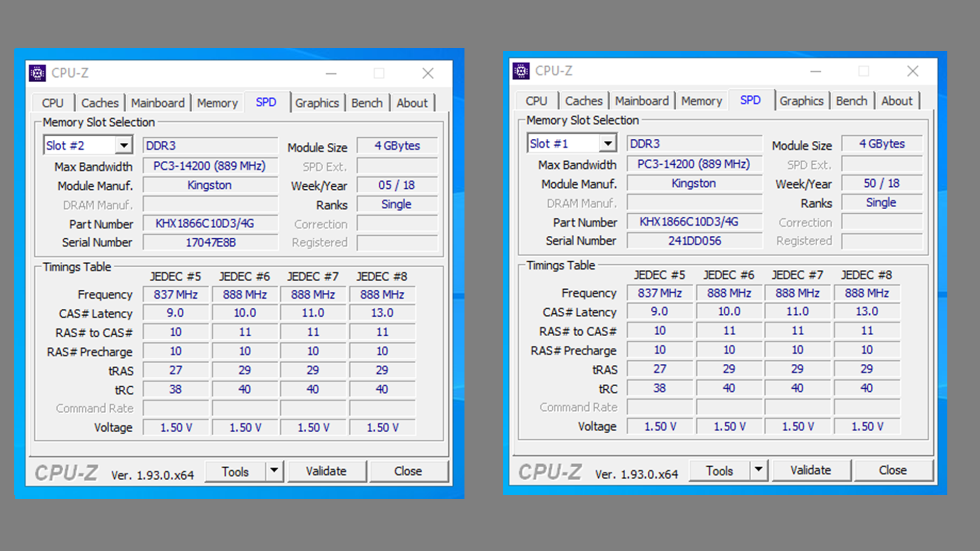Click Kingston manufacturer field in right window
Viewport: 980px width, 551px height.
click(695, 183)
